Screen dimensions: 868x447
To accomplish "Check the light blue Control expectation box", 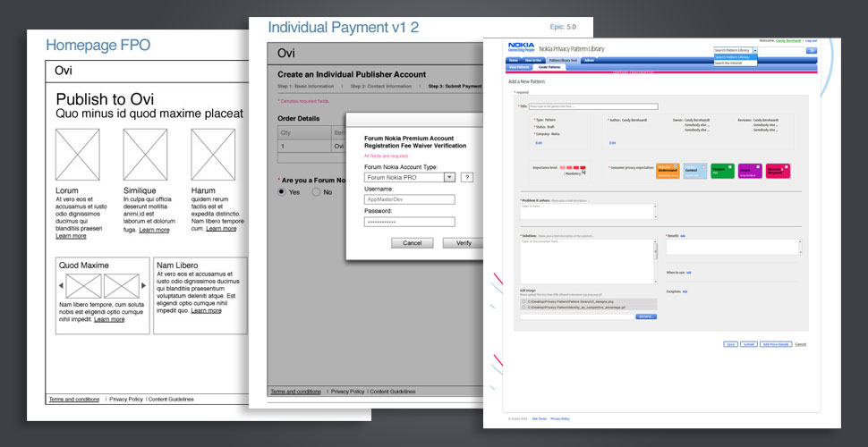I will [703, 167].
